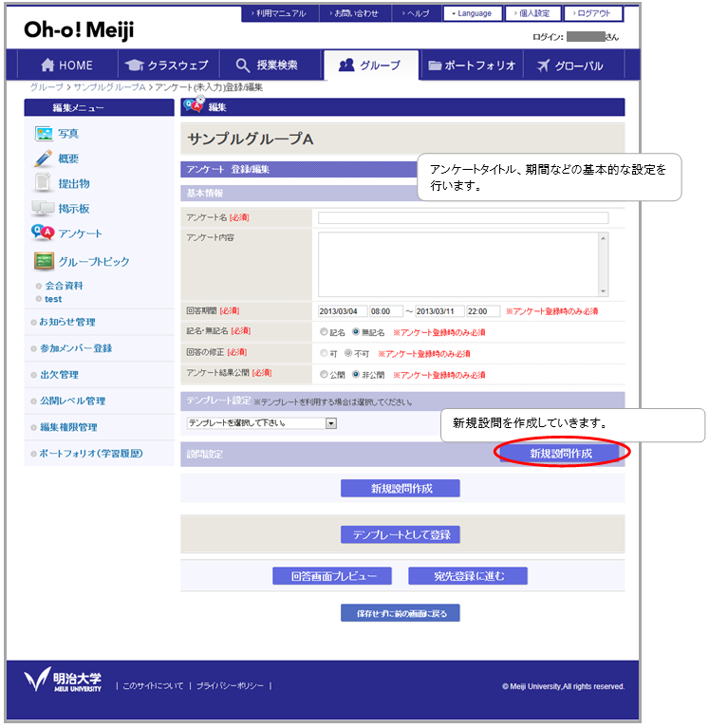Image resolution: width=709 pixels, height=728 pixels.
Task: Open test topic link
Action: 53,299
